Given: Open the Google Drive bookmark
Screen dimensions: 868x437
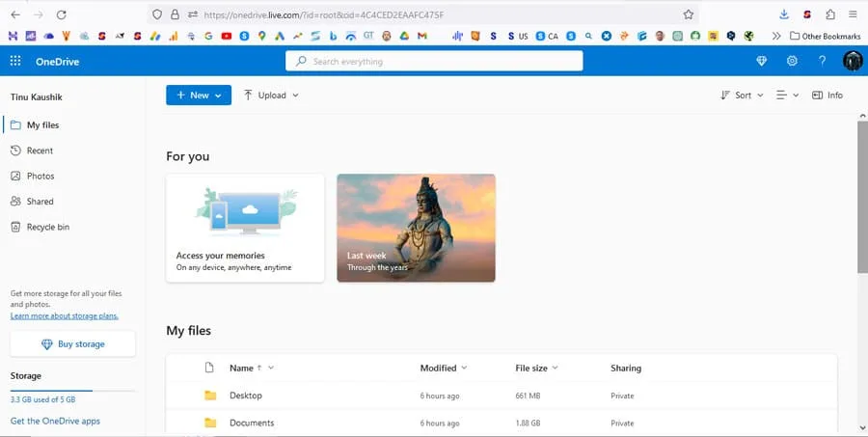Looking at the screenshot, I should click(x=405, y=36).
